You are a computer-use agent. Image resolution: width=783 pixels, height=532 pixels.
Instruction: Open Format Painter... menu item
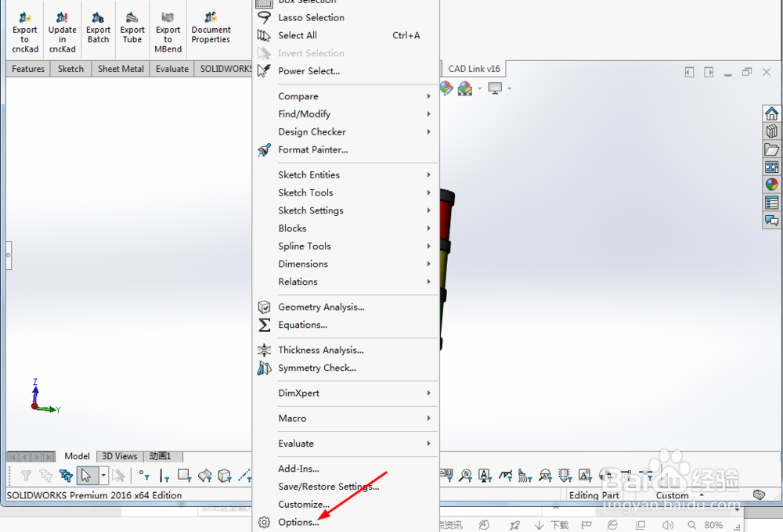pos(345,149)
